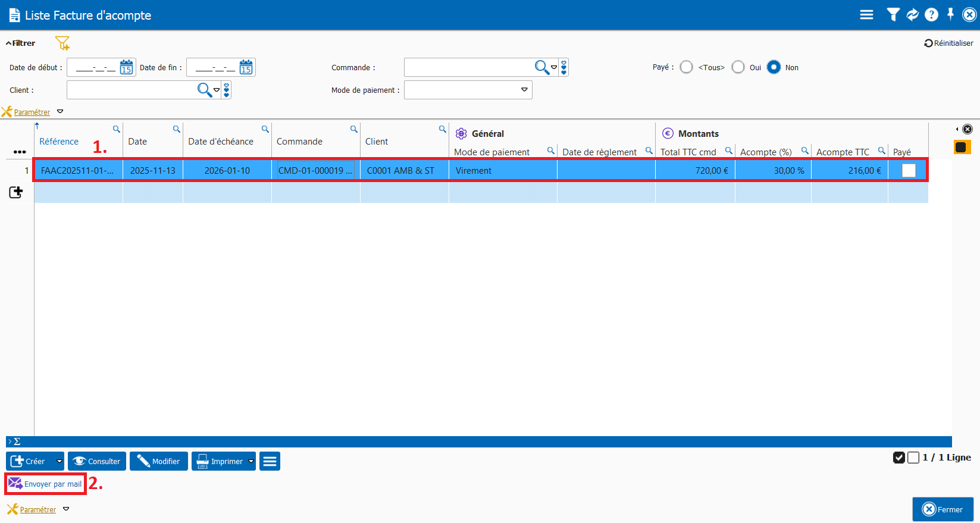Select the Tous radio button

[x=686, y=67]
